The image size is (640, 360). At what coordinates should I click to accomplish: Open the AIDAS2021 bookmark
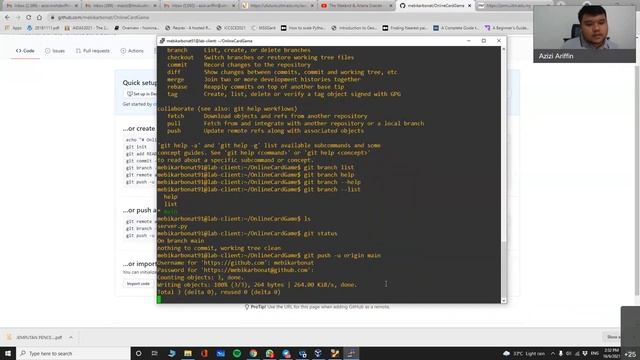coord(87,28)
